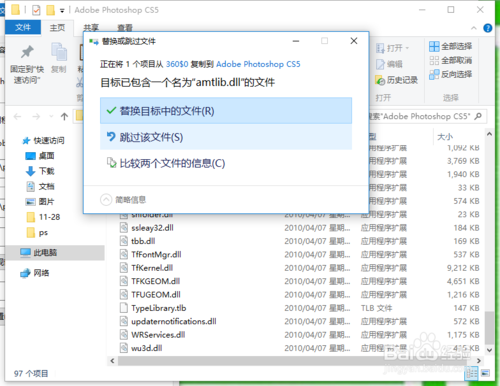
Task: Click 全部选择 select all
Action: tap(451, 46)
